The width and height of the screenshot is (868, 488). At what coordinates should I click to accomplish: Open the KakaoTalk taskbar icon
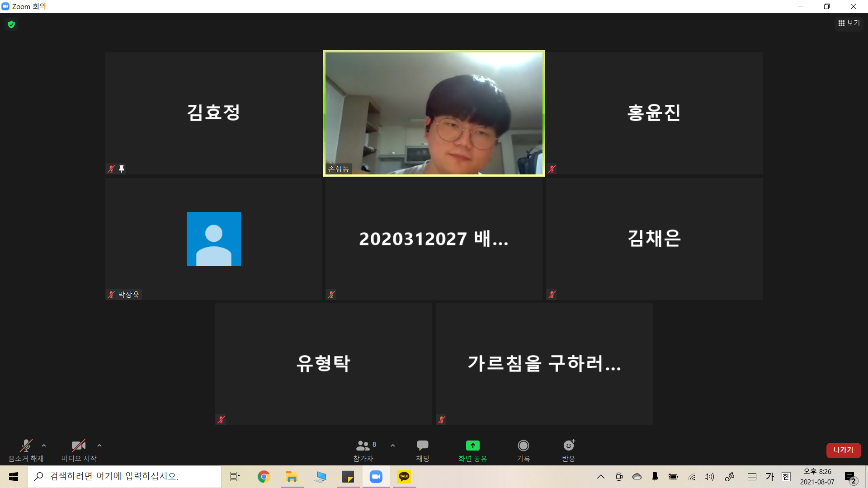pyautogui.click(x=404, y=477)
